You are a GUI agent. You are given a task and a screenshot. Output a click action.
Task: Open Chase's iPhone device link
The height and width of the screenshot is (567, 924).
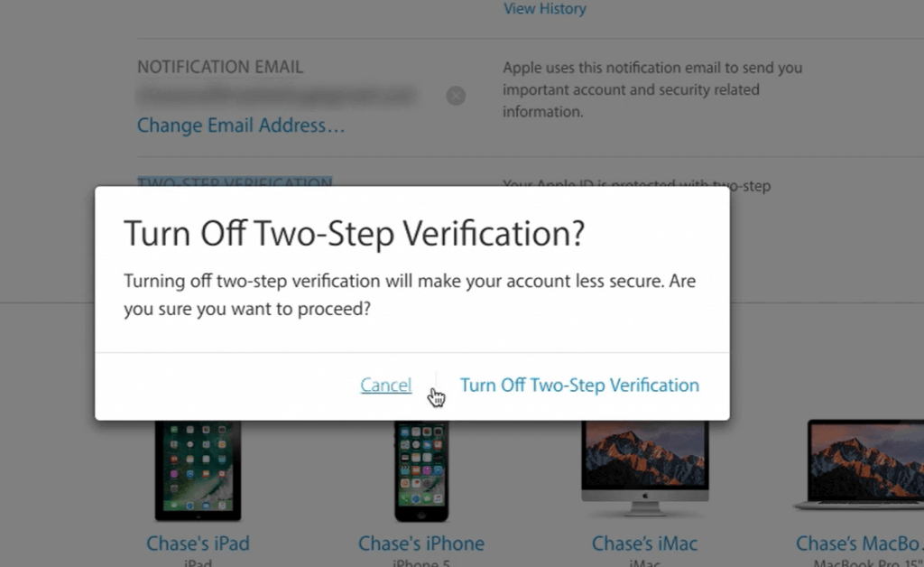coord(421,543)
